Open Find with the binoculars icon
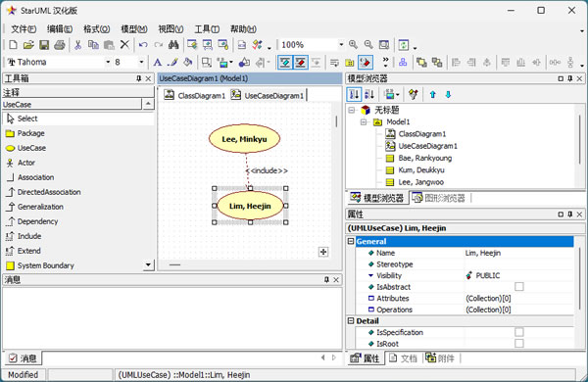 [x=173, y=45]
